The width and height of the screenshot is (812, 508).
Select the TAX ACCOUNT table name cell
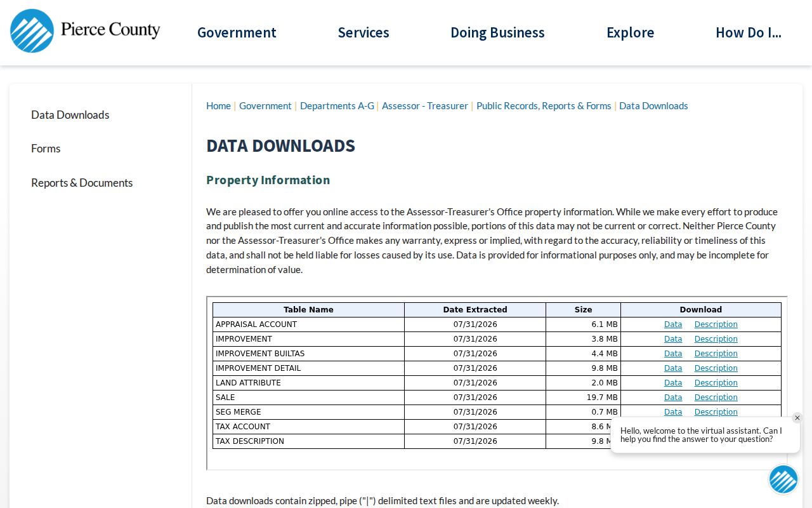click(x=308, y=427)
